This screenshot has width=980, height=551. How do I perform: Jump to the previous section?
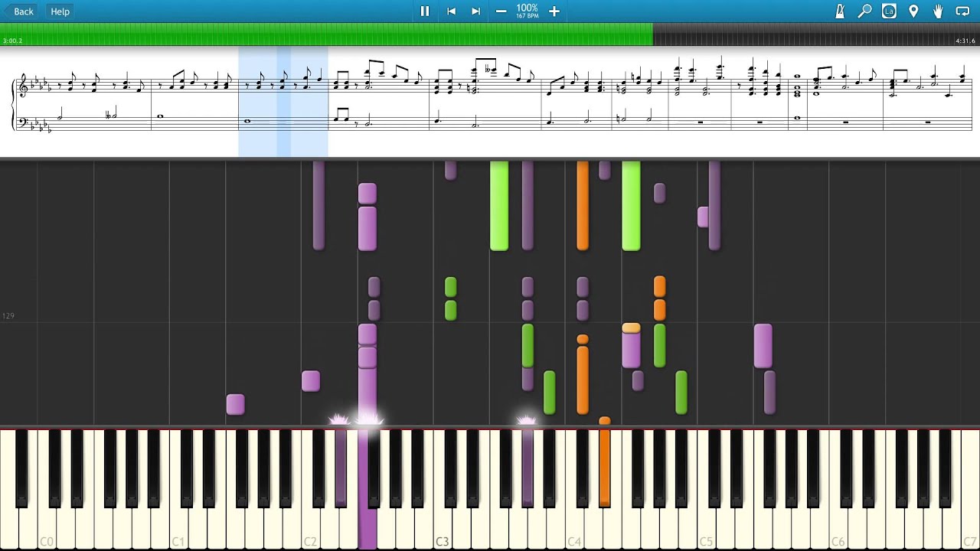(451, 11)
